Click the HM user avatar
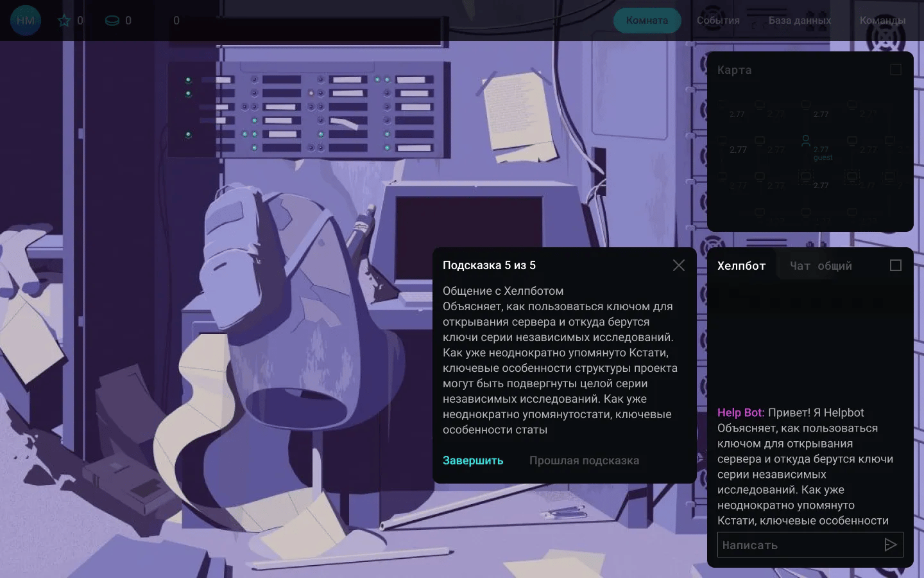Image resolution: width=924 pixels, height=578 pixels. (26, 21)
